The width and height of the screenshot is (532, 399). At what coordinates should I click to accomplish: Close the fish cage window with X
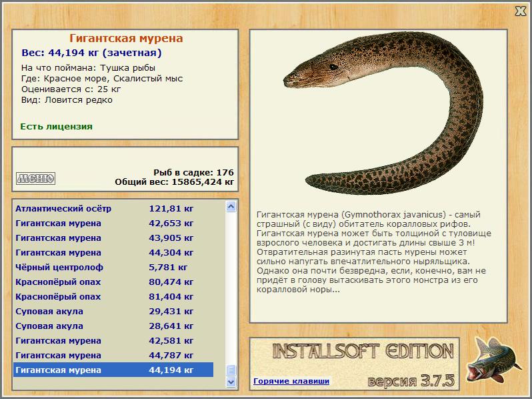click(521, 11)
